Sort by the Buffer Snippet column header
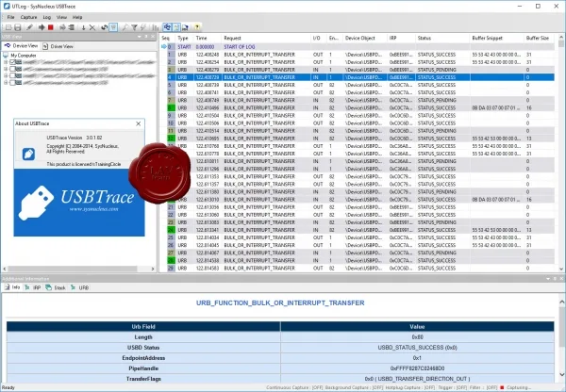The image size is (566, 392). [x=496, y=38]
